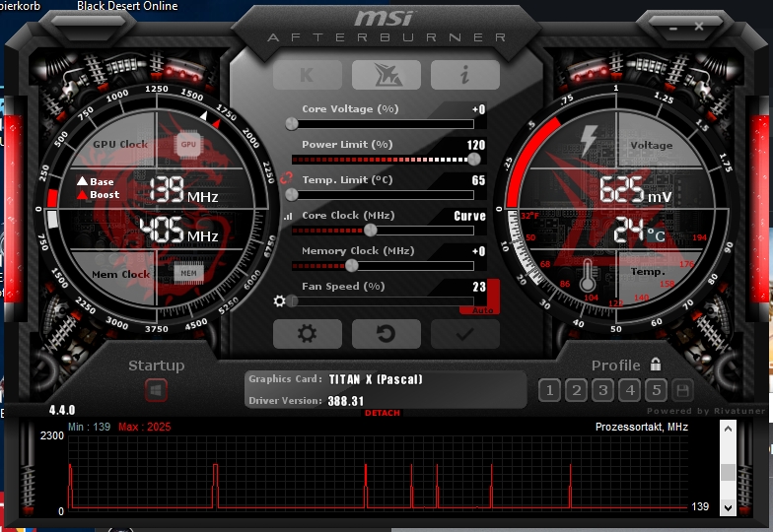Apply settings with the checkmark button

point(465,334)
